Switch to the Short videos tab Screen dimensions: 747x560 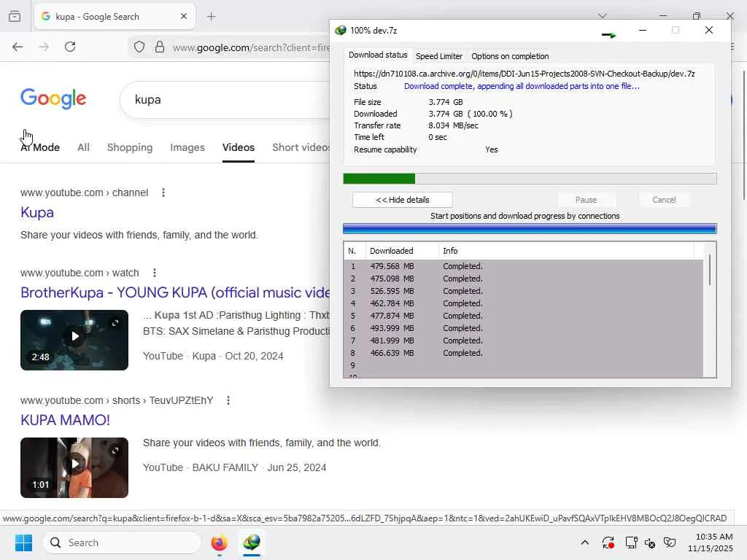coord(301,147)
